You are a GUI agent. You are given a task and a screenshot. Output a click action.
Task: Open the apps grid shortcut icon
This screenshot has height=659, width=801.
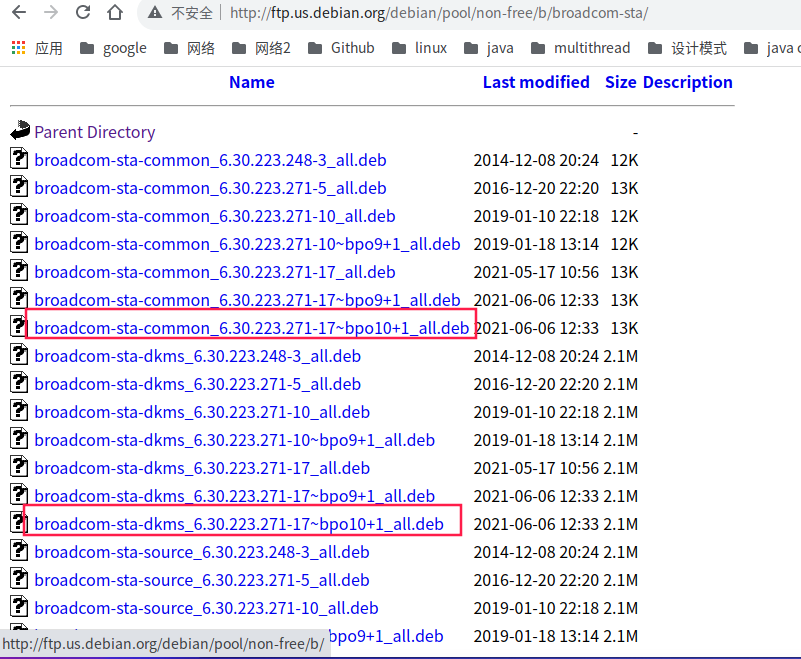coord(18,48)
